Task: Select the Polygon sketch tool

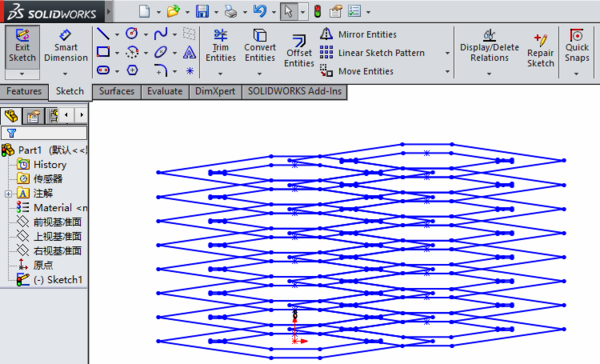Action: [132, 70]
